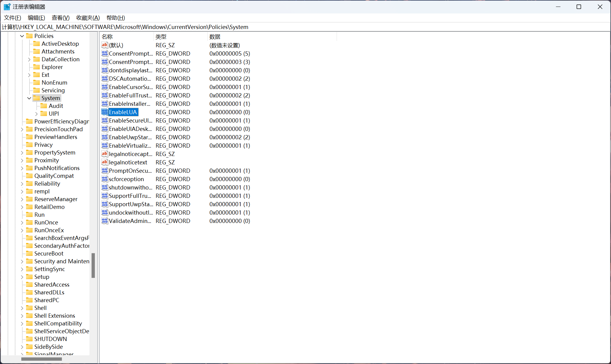This screenshot has width=611, height=364.
Task: Expand the DataCollection key
Action: tap(29, 59)
